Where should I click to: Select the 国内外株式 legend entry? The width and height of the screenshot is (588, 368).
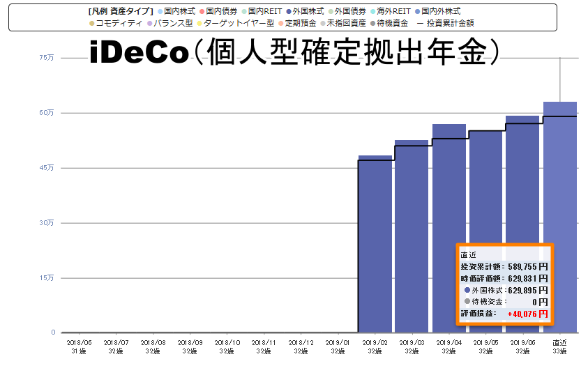pyautogui.click(x=438, y=12)
